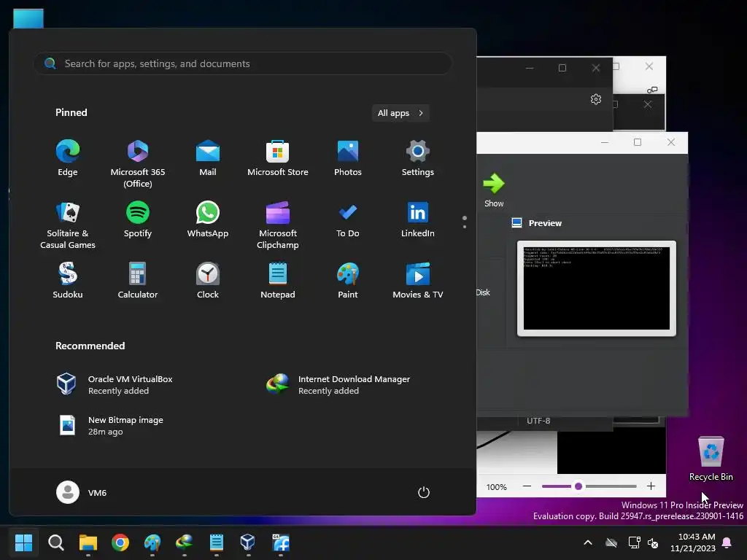Open clock and date 10:43 AM
The width and height of the screenshot is (747, 560).
pos(693,542)
